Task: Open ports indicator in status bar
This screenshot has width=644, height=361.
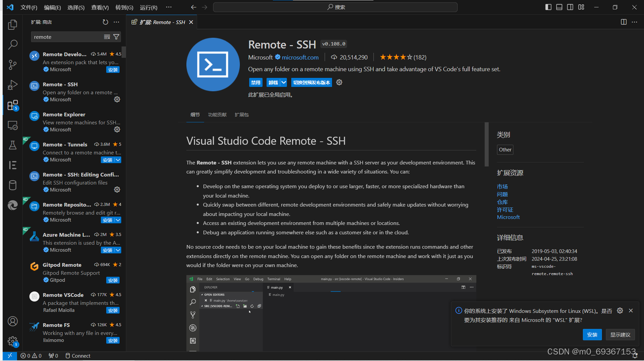Action: click(53, 355)
